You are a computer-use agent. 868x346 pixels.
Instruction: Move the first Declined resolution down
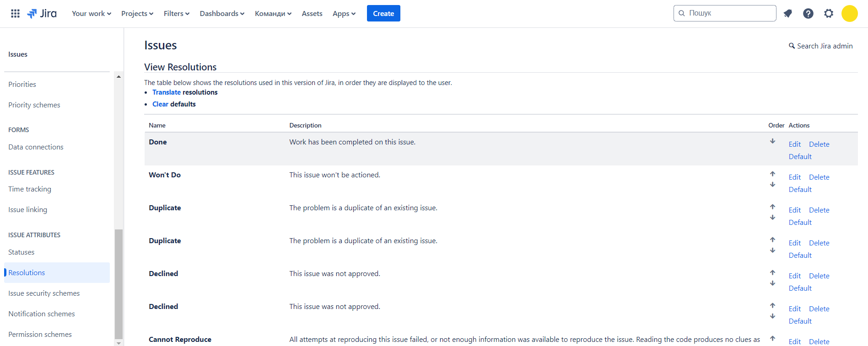[x=772, y=283]
